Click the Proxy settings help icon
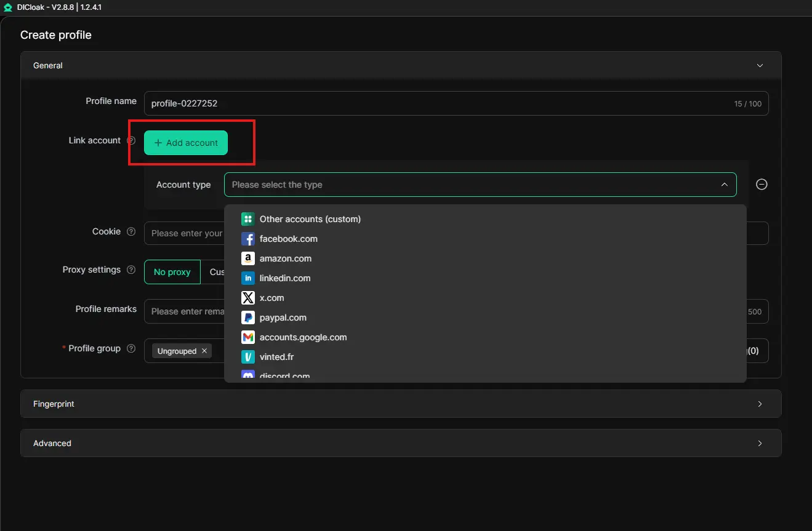 click(x=131, y=270)
